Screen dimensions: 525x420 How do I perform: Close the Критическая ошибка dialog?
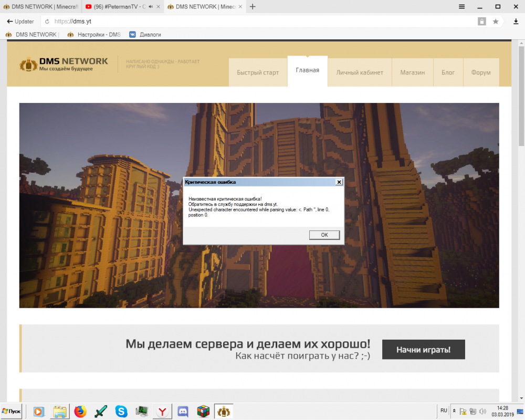[x=339, y=182]
